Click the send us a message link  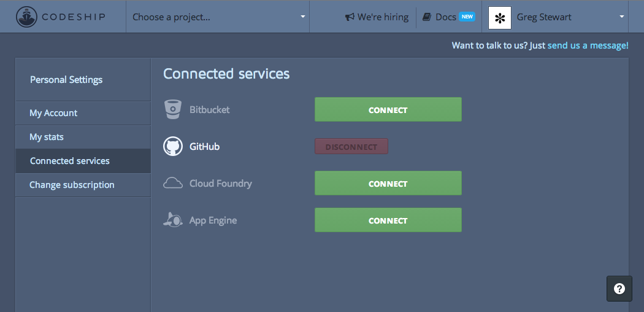coord(588,45)
